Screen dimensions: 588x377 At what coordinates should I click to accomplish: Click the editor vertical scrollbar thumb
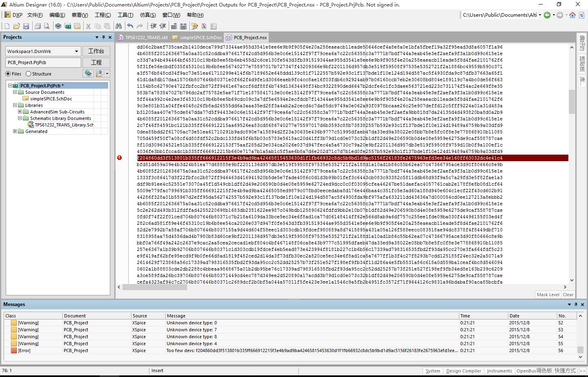[x=572, y=101]
